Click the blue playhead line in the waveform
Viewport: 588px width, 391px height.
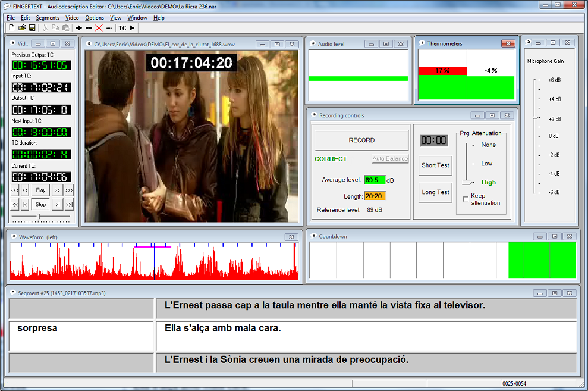pos(154,261)
